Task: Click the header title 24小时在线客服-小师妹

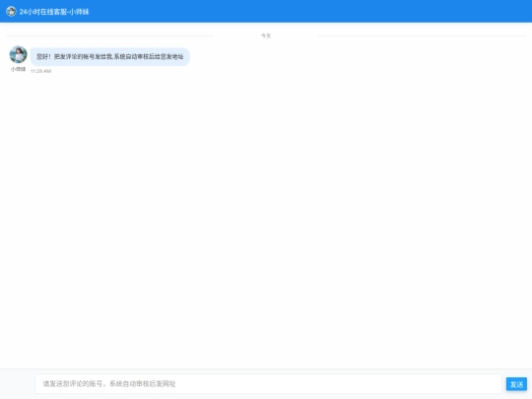Action: (54, 12)
